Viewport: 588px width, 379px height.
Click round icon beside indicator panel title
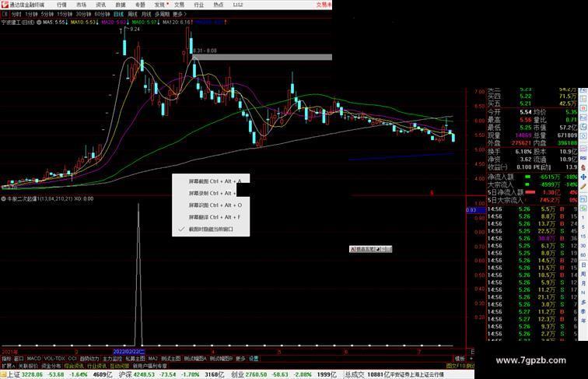coord(4,199)
